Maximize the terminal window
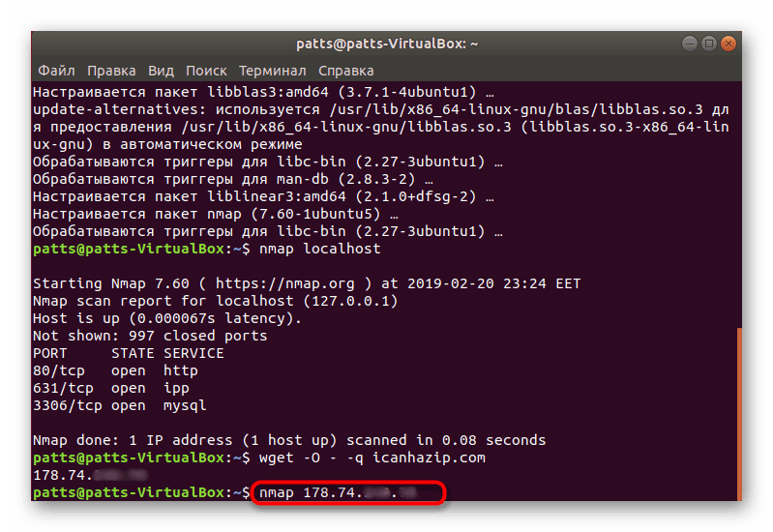 coord(709,44)
